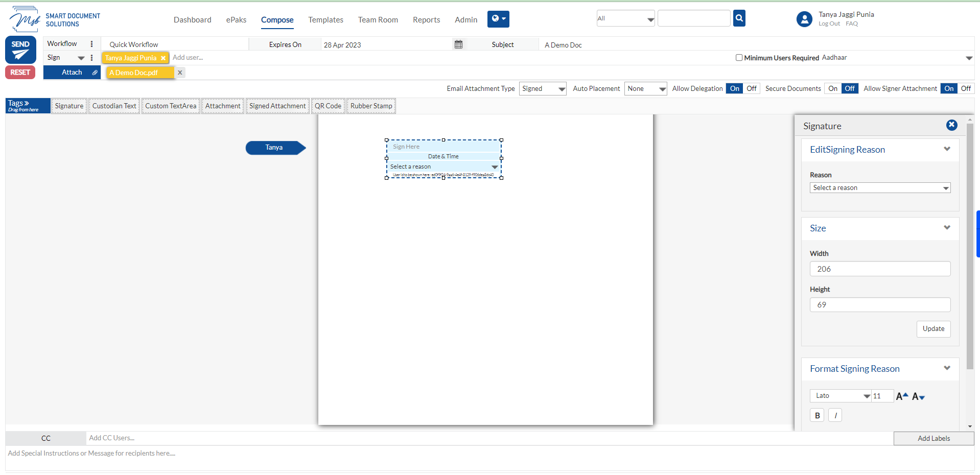
Task: Turn Allow Signer Attachment Off
Action: [x=966, y=88]
